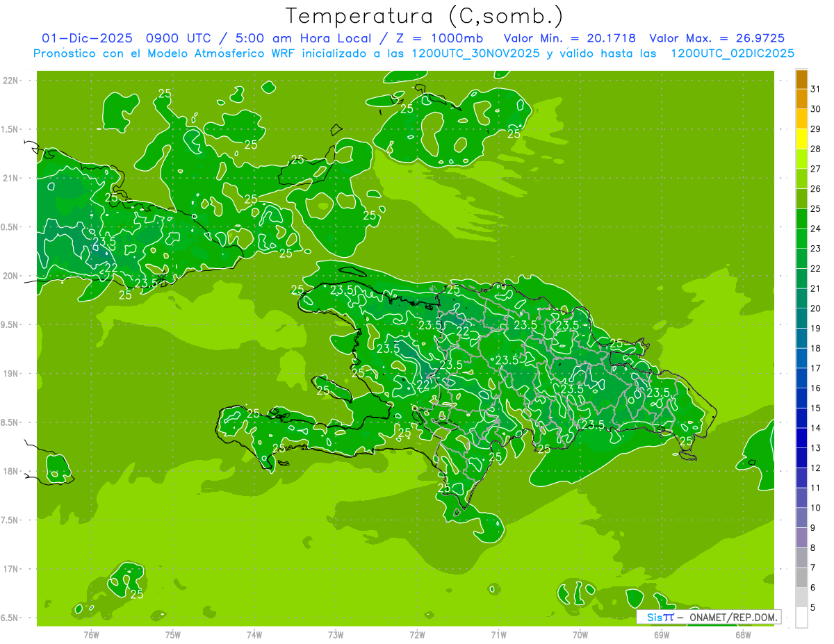Click the 'Valor Max. = 26.9725' readout
Viewport: 834px width, 644px height.
pos(717,38)
